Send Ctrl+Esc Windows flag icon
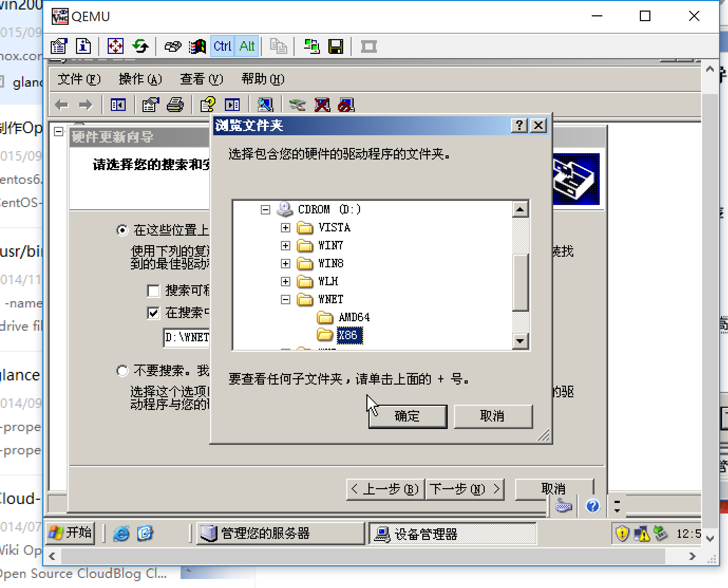The width and height of the screenshot is (728, 588). [197, 46]
